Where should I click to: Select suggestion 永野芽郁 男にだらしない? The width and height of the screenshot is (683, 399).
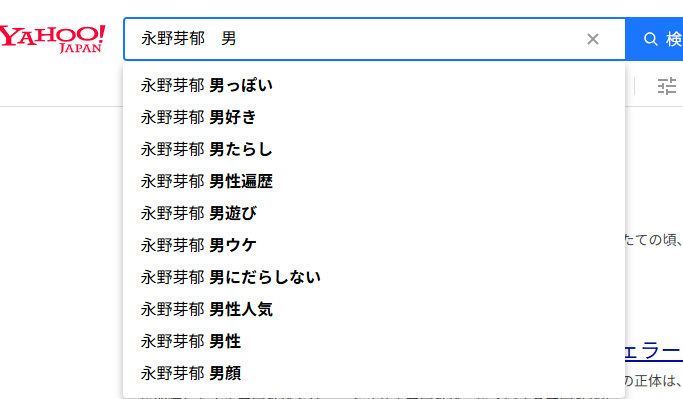374,277
